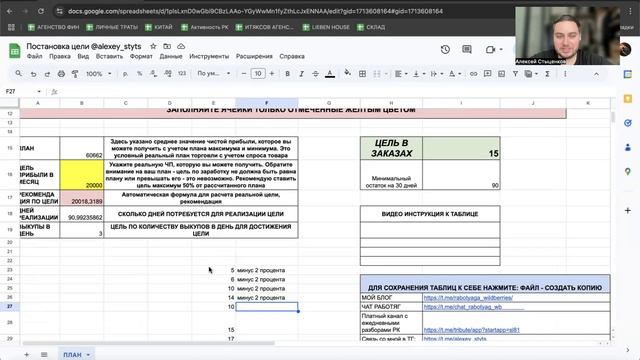Decrease font size with minus button
The image size is (640, 360).
(x=244, y=74)
